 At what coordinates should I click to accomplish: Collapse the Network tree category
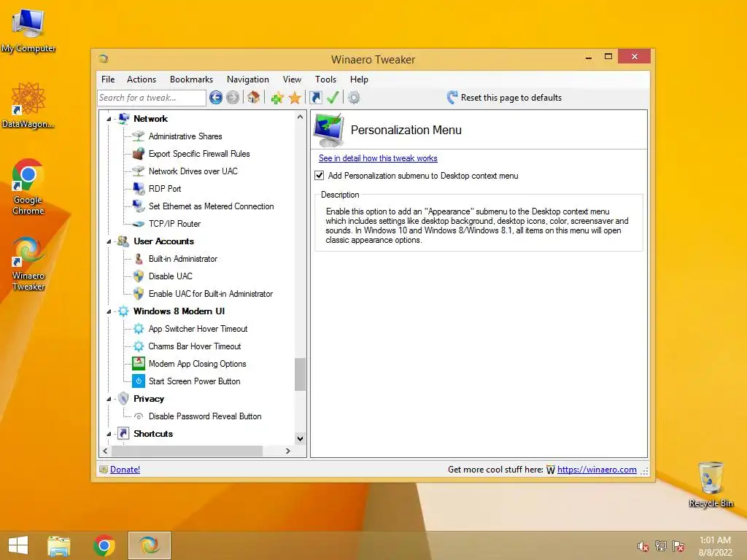coord(109,119)
